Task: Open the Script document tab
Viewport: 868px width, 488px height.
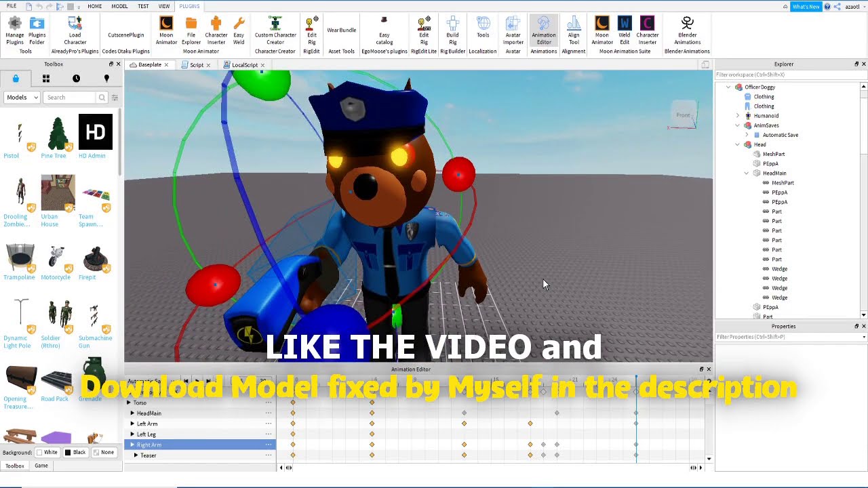Action: (x=197, y=65)
